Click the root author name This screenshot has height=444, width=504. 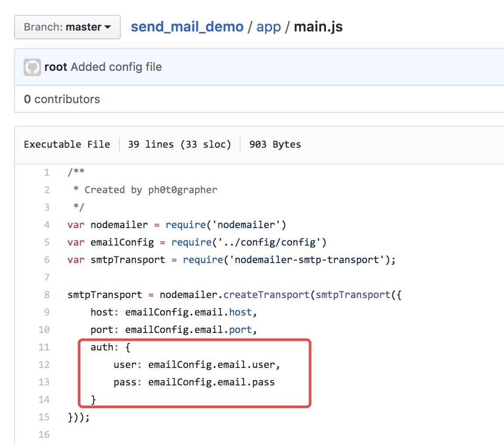click(x=56, y=67)
